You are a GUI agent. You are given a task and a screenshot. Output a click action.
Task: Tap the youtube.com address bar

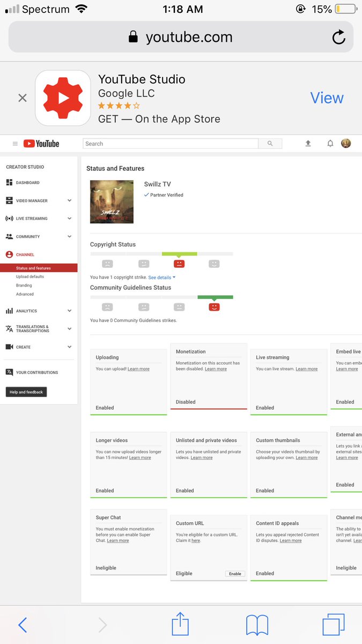(181, 37)
